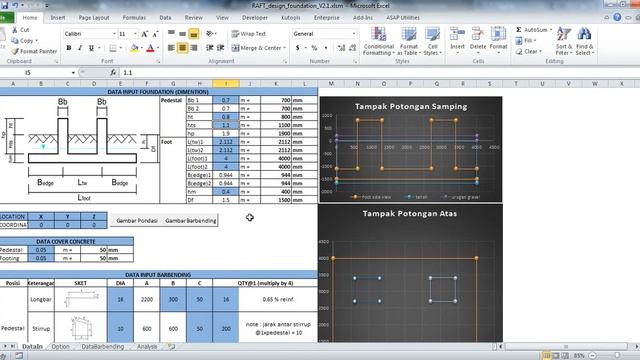
Task: Click Increase Indent icon
Action: pos(220,48)
